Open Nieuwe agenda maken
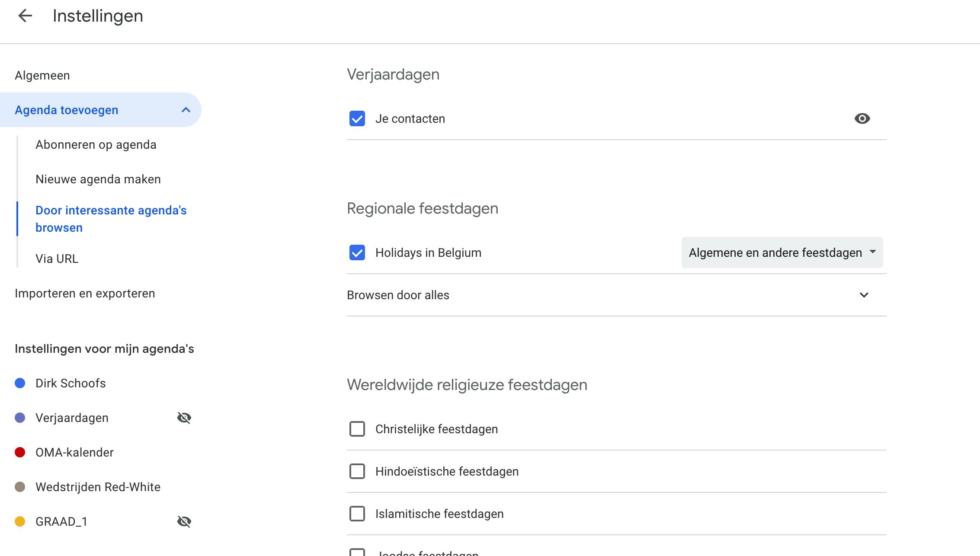980x556 pixels. pos(98,179)
